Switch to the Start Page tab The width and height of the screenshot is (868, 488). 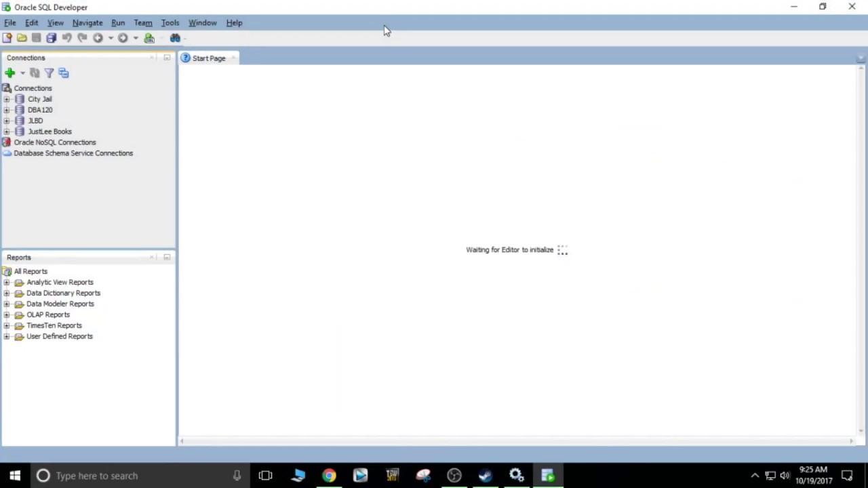click(208, 58)
